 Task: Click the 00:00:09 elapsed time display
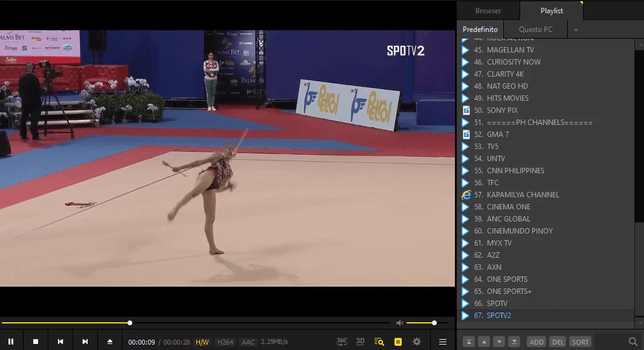click(141, 342)
